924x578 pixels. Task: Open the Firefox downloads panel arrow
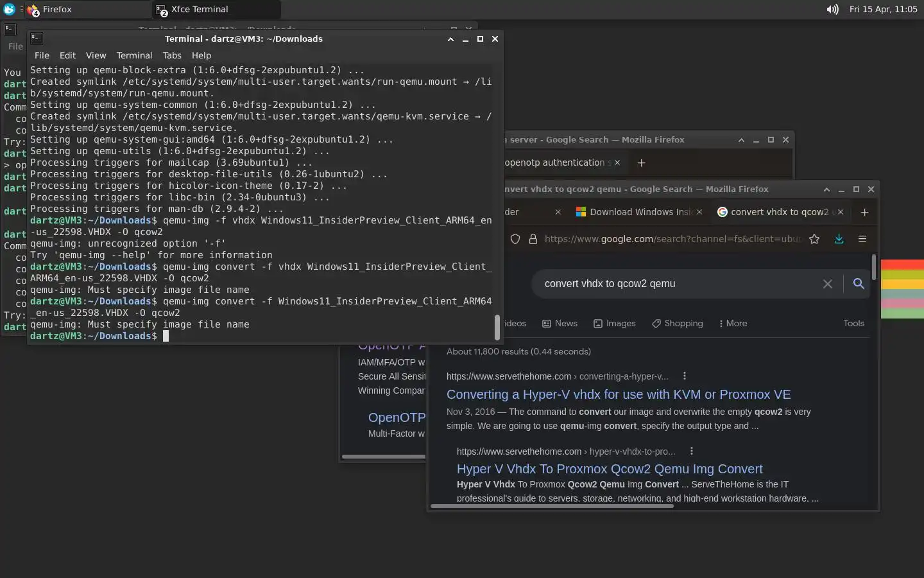pos(839,239)
